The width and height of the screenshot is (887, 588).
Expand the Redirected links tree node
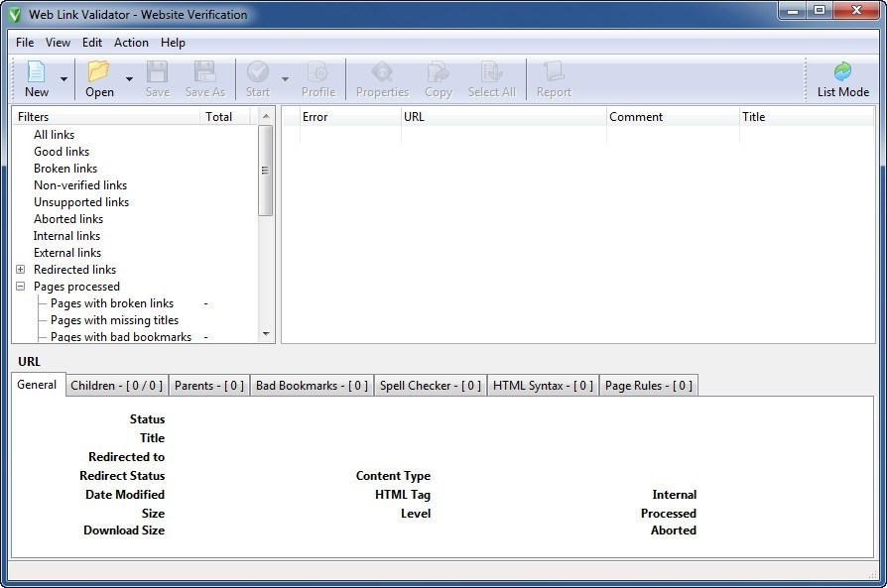coord(21,270)
